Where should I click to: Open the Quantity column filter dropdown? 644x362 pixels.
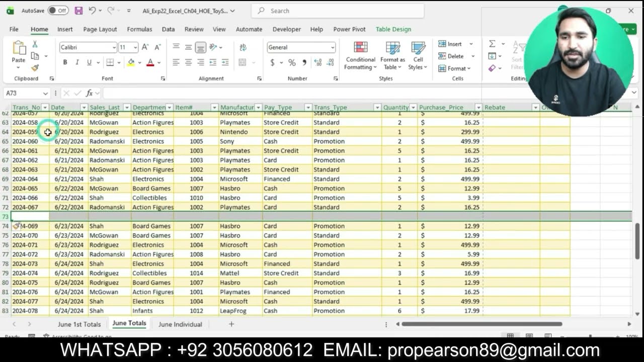413,108
